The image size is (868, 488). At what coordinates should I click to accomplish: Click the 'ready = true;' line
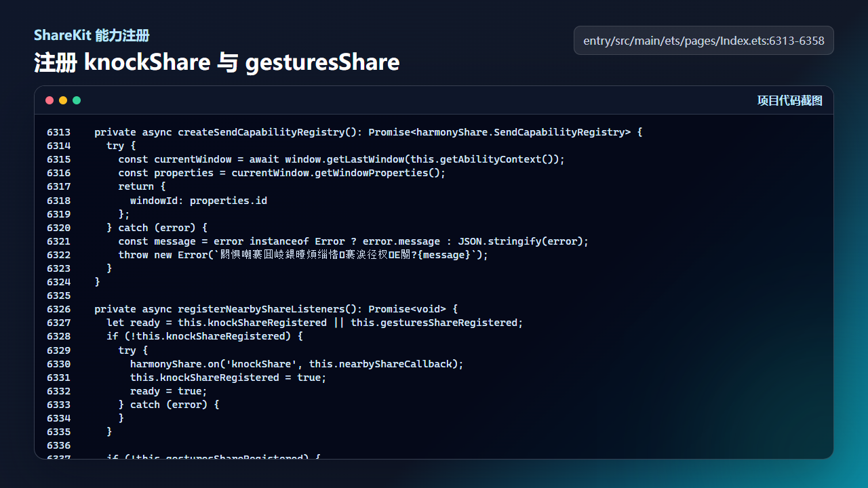(x=169, y=391)
